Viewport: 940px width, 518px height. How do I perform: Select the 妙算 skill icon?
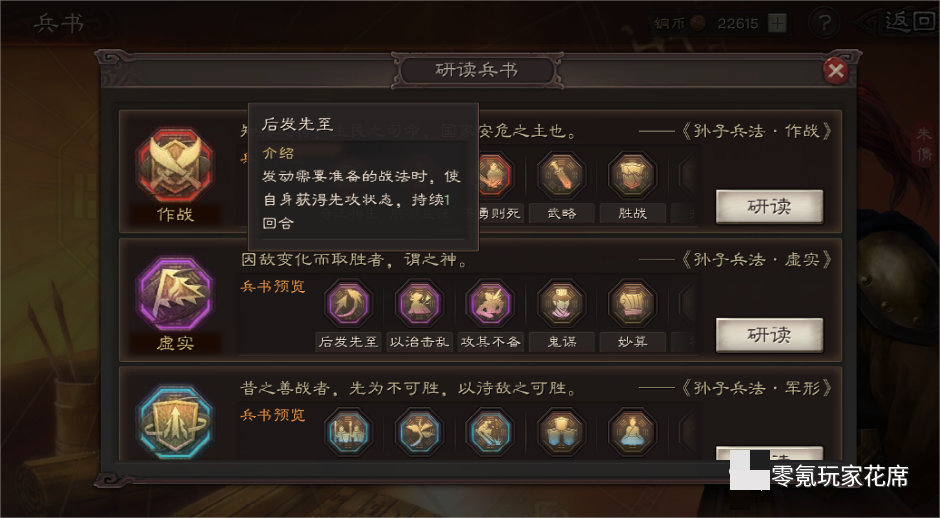(632, 303)
